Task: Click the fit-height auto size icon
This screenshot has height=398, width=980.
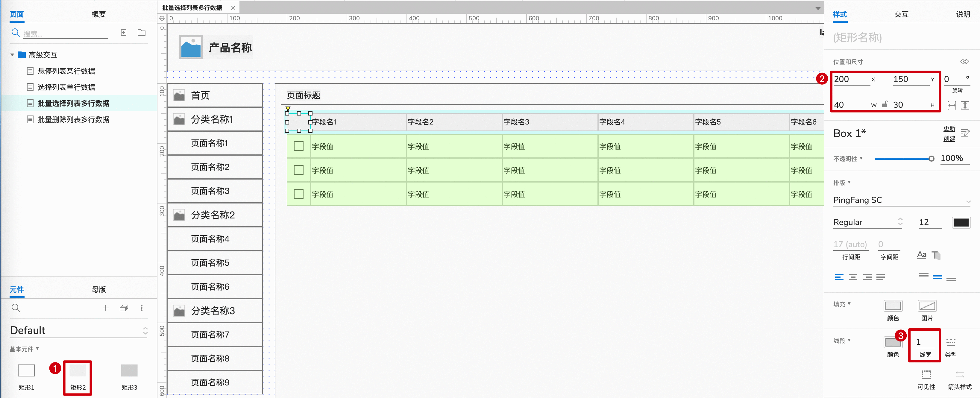Action: (965, 105)
